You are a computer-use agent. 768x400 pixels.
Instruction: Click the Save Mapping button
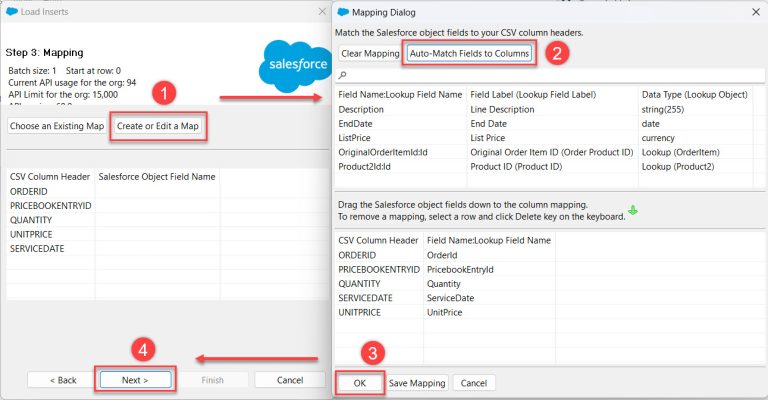pyautogui.click(x=417, y=383)
